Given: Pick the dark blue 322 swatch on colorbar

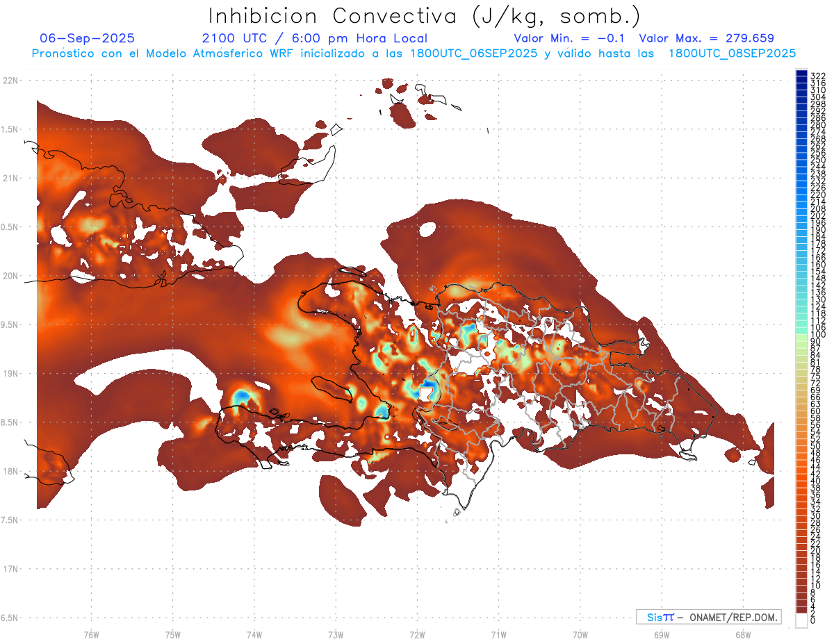Looking at the screenshot, I should click(x=801, y=74).
